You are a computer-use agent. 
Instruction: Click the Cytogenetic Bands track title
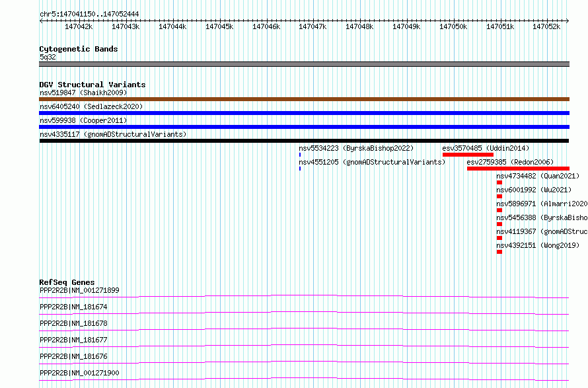79,49
